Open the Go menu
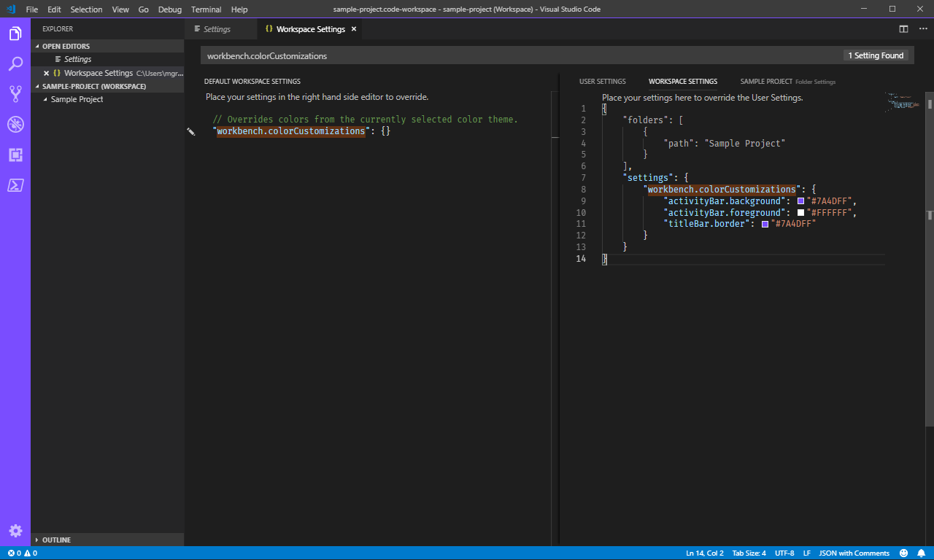Image resolution: width=934 pixels, height=560 pixels. 144,9
